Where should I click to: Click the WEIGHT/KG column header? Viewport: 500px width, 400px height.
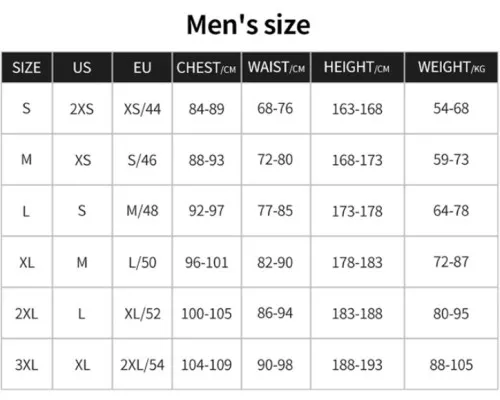tap(451, 68)
